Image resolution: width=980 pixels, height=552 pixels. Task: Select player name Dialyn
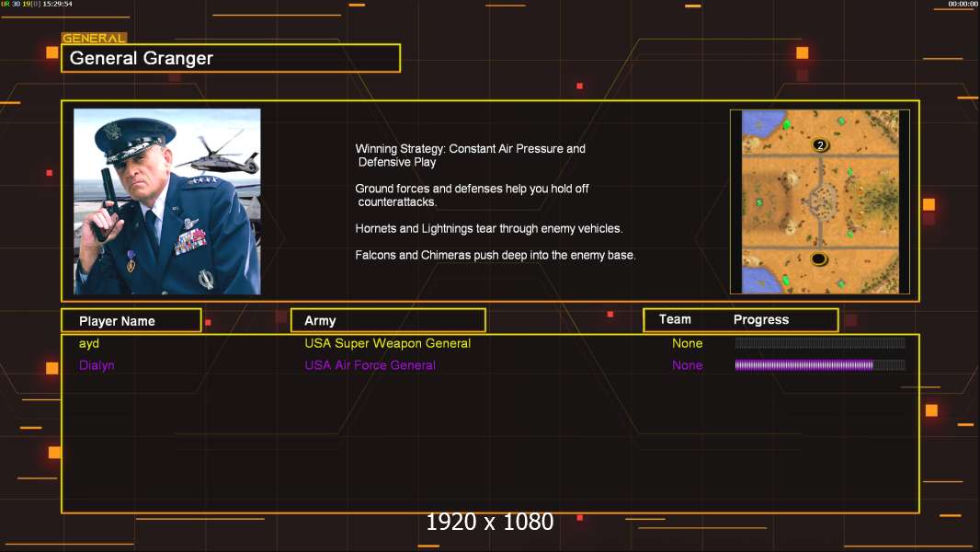pos(97,365)
